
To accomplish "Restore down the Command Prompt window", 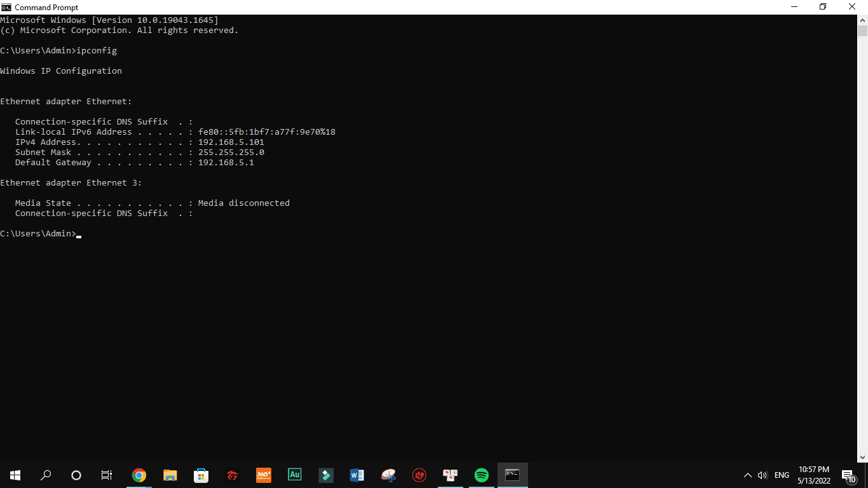I will pyautogui.click(x=823, y=7).
